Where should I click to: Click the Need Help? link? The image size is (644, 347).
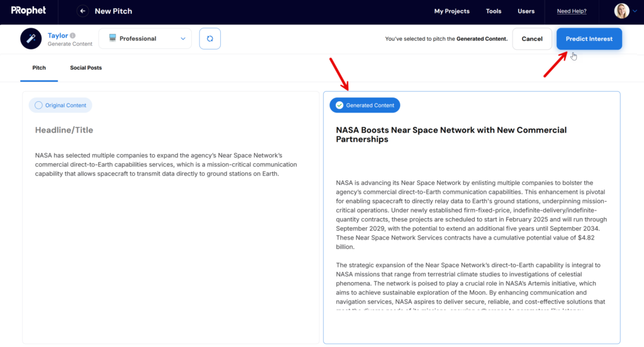click(x=572, y=11)
